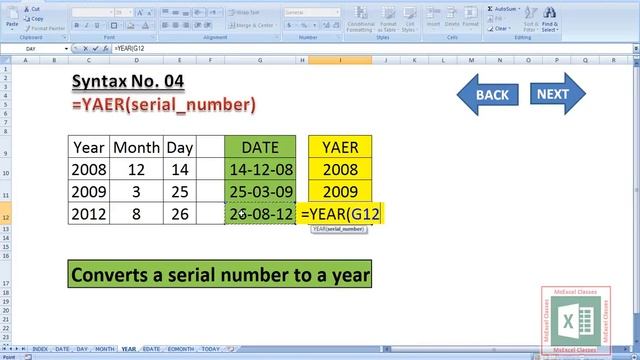Click the Format Painter tool
The image size is (640, 360).
44,29
